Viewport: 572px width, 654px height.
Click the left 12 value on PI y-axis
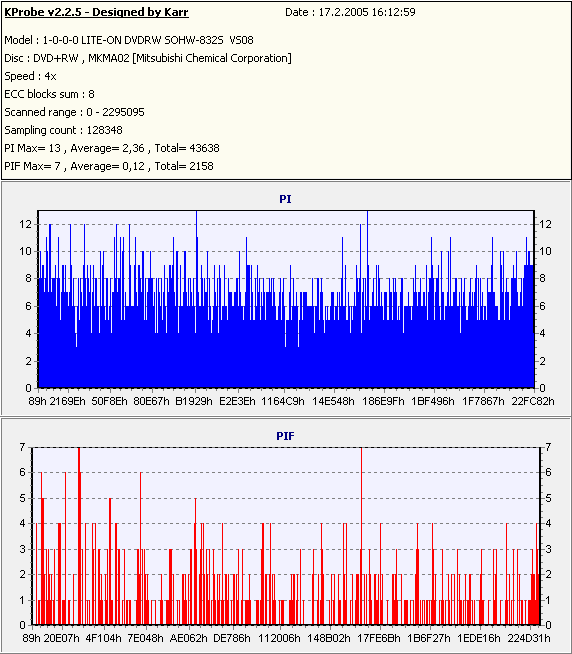click(x=25, y=224)
